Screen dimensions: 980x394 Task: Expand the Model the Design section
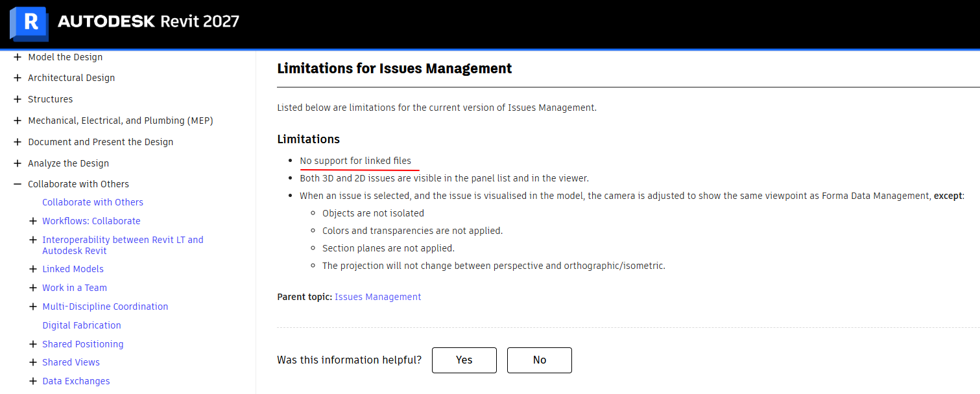point(18,57)
